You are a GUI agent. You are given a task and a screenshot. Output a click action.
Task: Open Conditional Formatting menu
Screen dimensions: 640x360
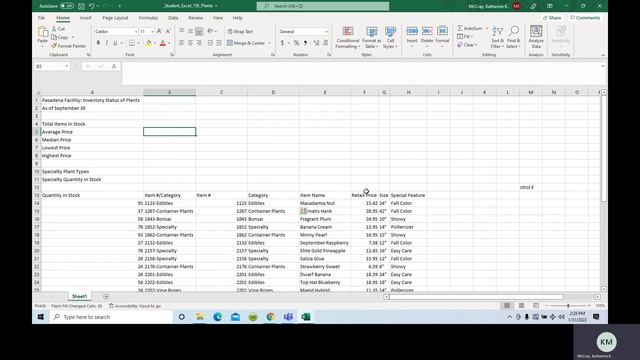(348, 37)
